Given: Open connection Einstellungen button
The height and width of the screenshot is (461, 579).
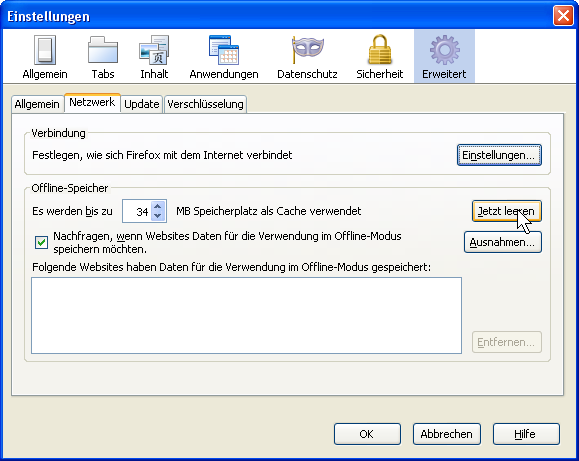Looking at the screenshot, I should click(x=499, y=155).
